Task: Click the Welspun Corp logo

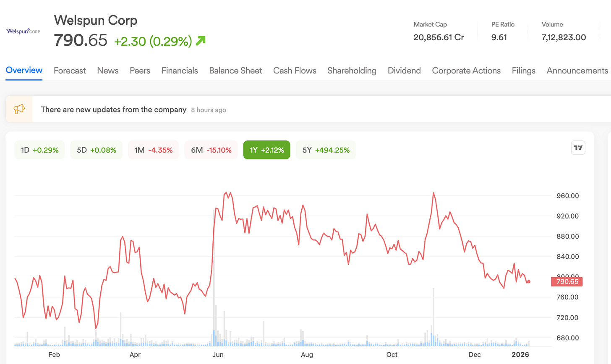Action: (x=23, y=31)
